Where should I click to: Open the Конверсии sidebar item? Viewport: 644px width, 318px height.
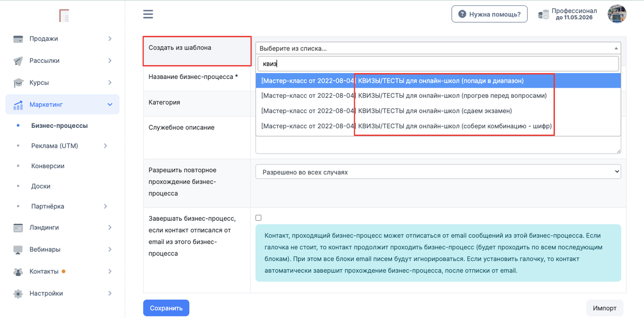click(48, 166)
